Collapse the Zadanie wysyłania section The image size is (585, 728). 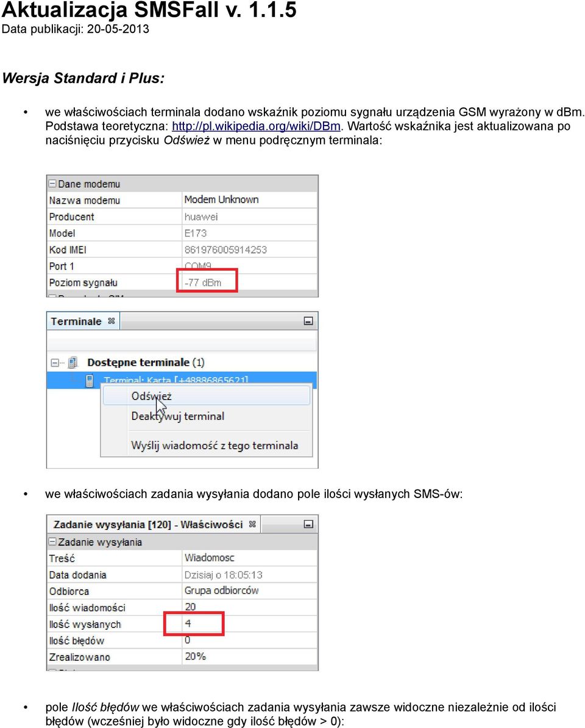(x=52, y=542)
